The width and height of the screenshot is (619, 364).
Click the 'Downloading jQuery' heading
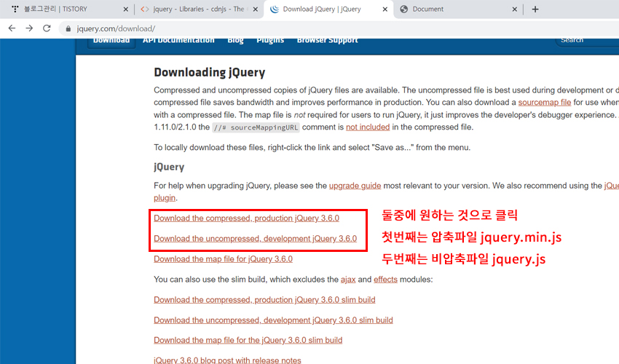click(209, 72)
